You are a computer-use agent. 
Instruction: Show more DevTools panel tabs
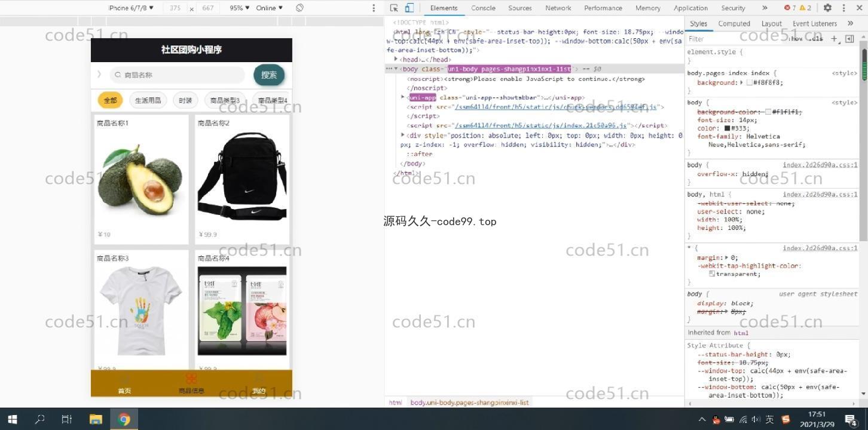point(765,8)
